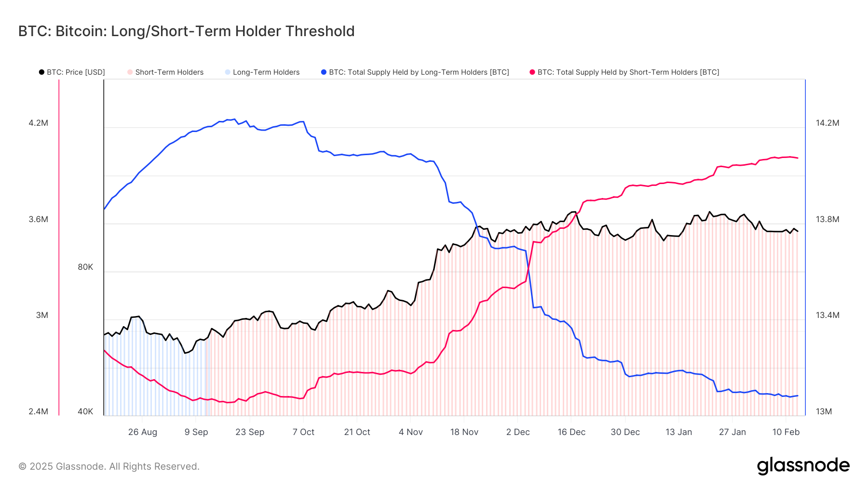
Task: Hide Total Supply Held by Long-Term Holders series
Action: [x=419, y=72]
